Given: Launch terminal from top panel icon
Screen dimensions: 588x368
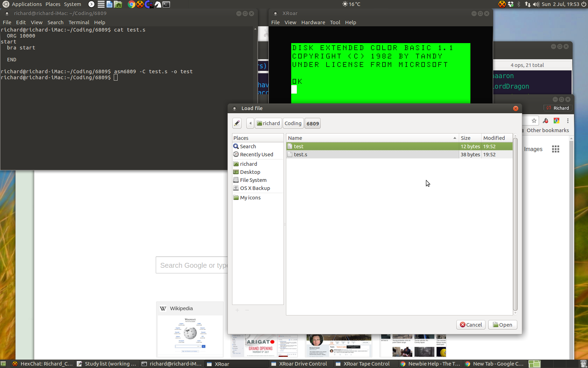Looking at the screenshot, I should (166, 4).
